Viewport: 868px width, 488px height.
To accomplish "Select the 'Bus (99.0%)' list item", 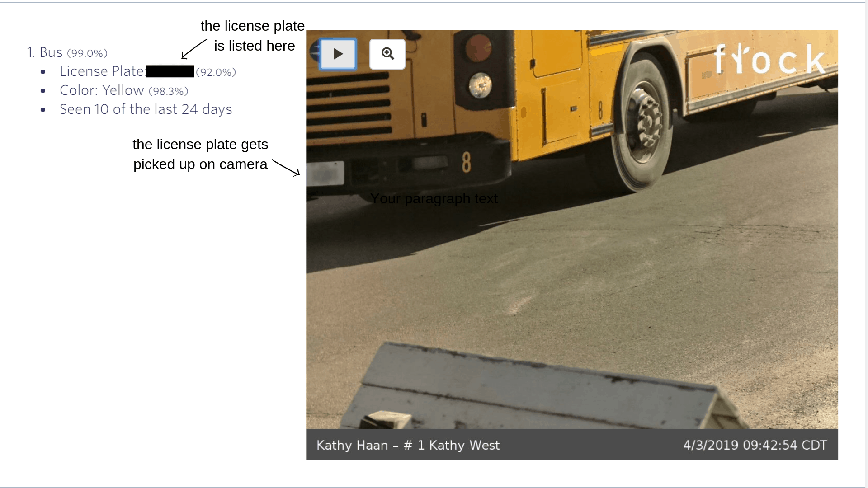I will coord(67,52).
